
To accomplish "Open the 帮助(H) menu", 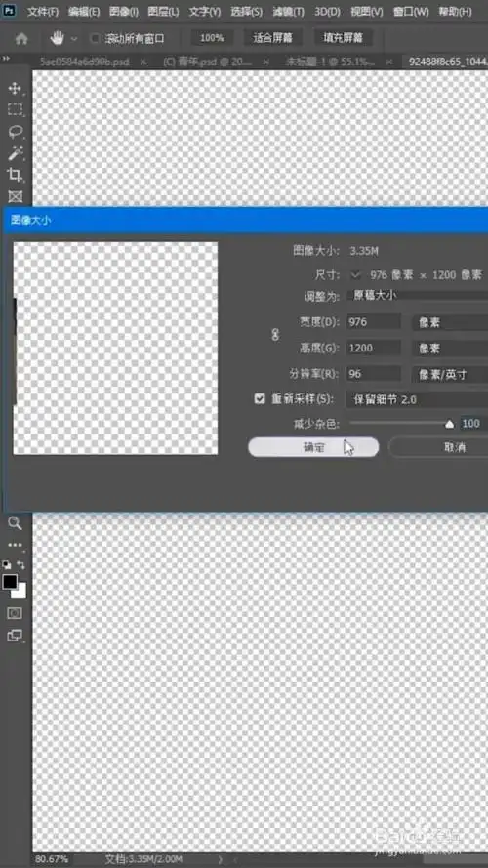I will tap(455, 11).
